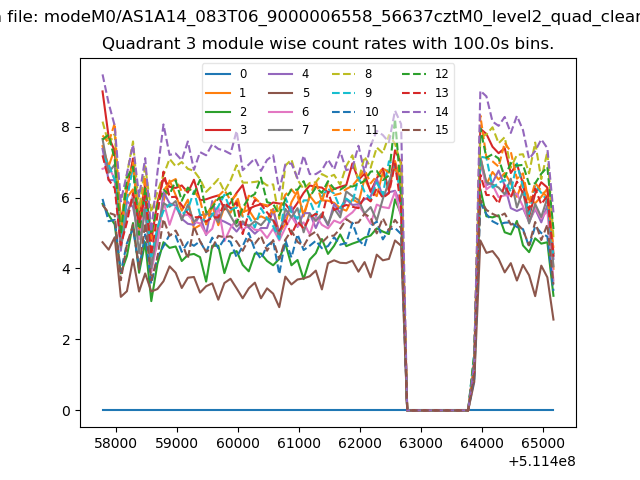The image size is (640, 480).
Task: Click the green legend line for module 2
Action: (218, 112)
